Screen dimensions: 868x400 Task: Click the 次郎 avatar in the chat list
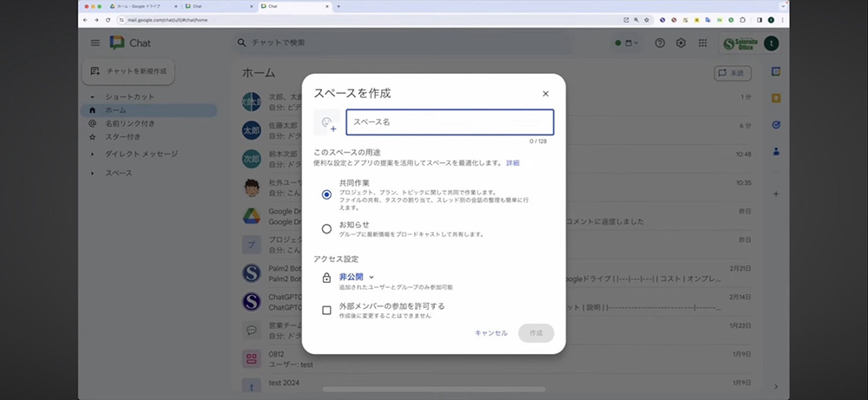(x=252, y=159)
